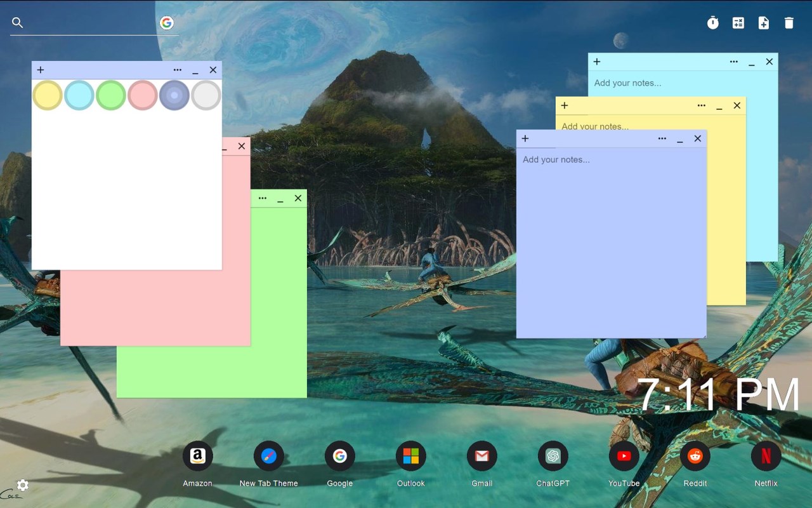Open the settings gear

23,485
